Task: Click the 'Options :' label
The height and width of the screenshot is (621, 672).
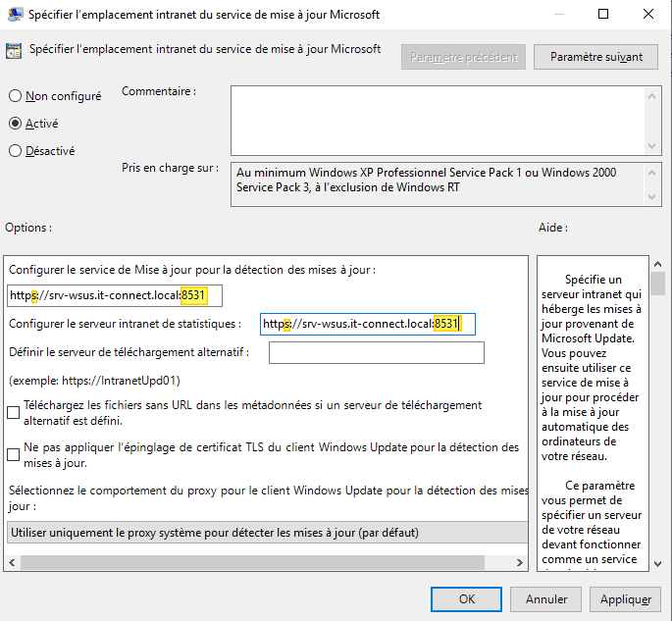Action: (28, 228)
